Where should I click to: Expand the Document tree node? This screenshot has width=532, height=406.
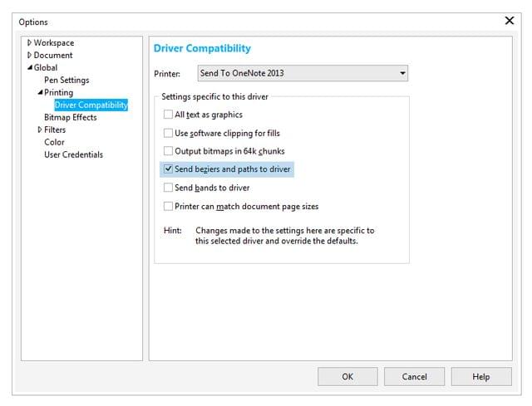(30, 56)
